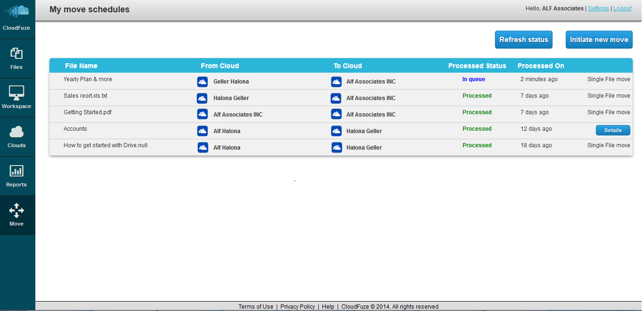Click 'Alf Halona' From Cloud in Accounts row
Image resolution: width=644 pixels, height=311 pixels.
(x=227, y=131)
